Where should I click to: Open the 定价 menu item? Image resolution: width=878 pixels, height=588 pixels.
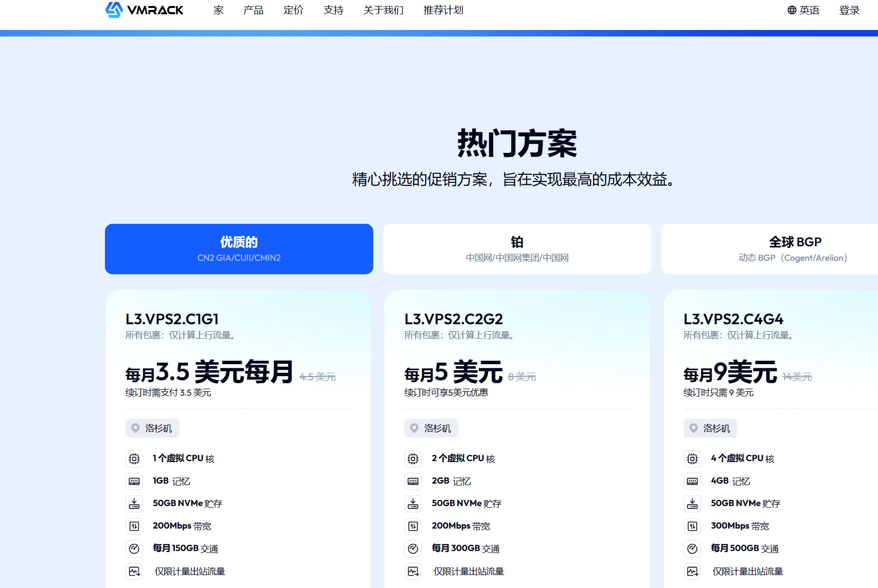(293, 10)
